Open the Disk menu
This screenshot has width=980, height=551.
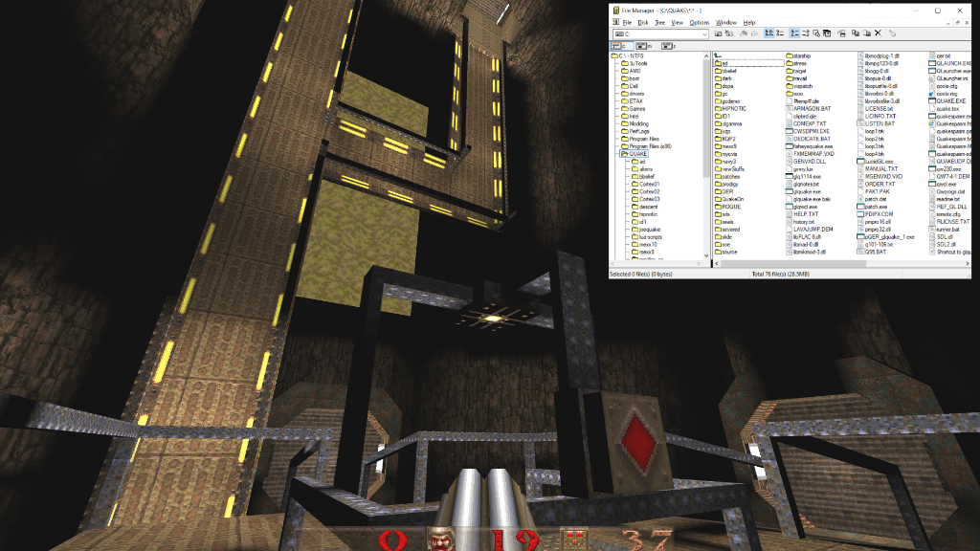point(643,23)
